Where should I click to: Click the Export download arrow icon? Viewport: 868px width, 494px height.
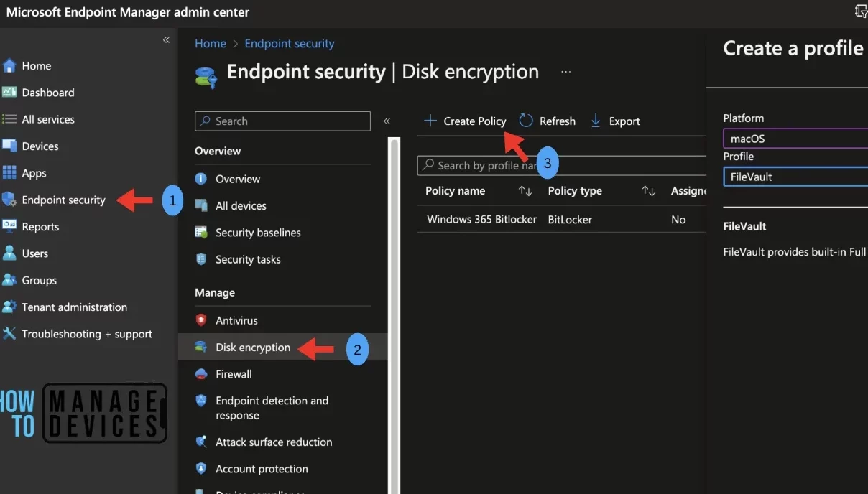pyautogui.click(x=596, y=121)
